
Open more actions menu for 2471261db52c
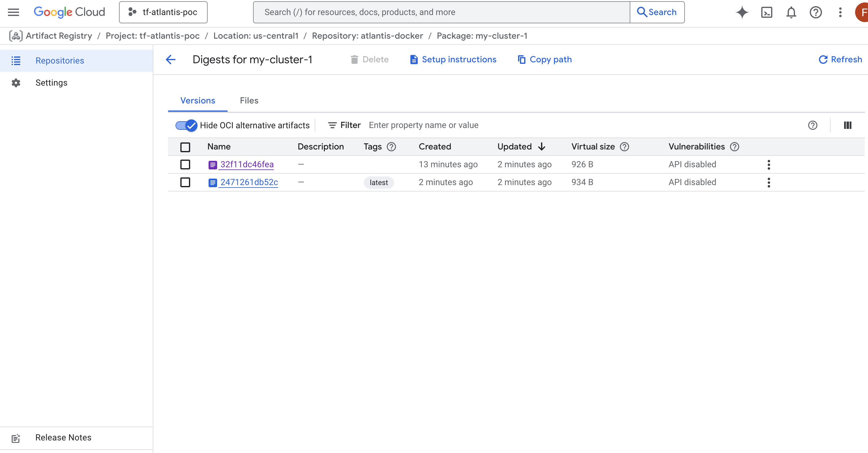[769, 182]
